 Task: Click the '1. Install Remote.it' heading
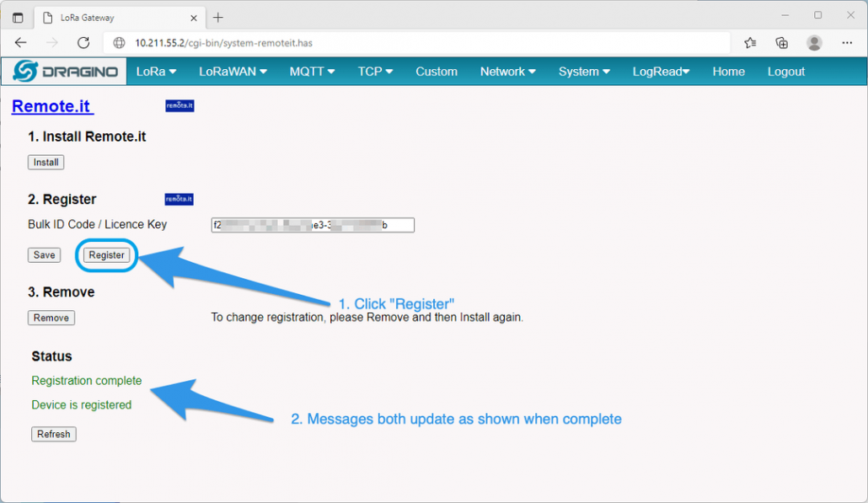click(87, 136)
